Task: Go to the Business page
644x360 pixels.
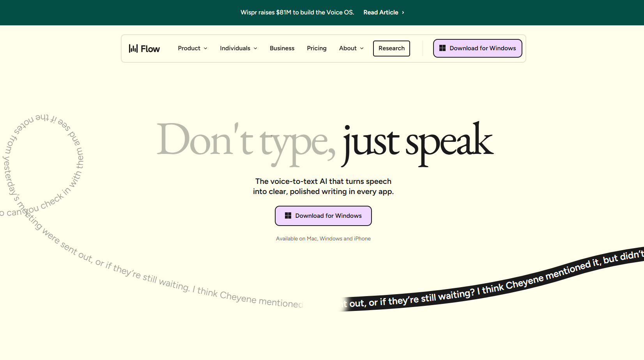Action: coord(282,48)
